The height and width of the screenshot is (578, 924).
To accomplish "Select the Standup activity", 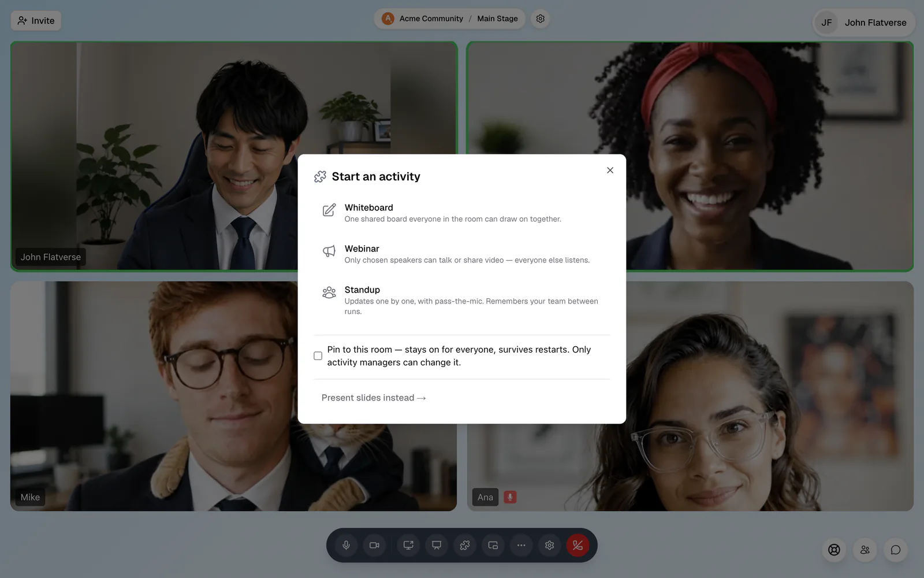I will point(462,300).
